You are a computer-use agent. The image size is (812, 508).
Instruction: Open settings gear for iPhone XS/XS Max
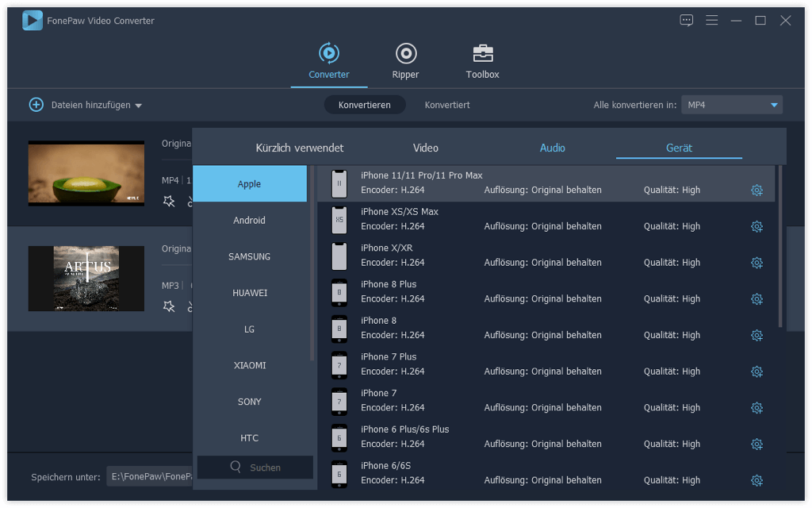pyautogui.click(x=756, y=226)
